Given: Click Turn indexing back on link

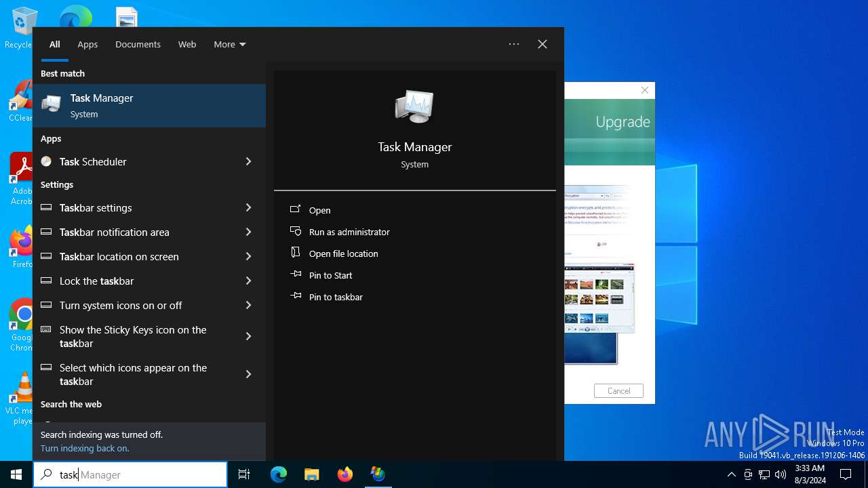Looking at the screenshot, I should pos(85,448).
